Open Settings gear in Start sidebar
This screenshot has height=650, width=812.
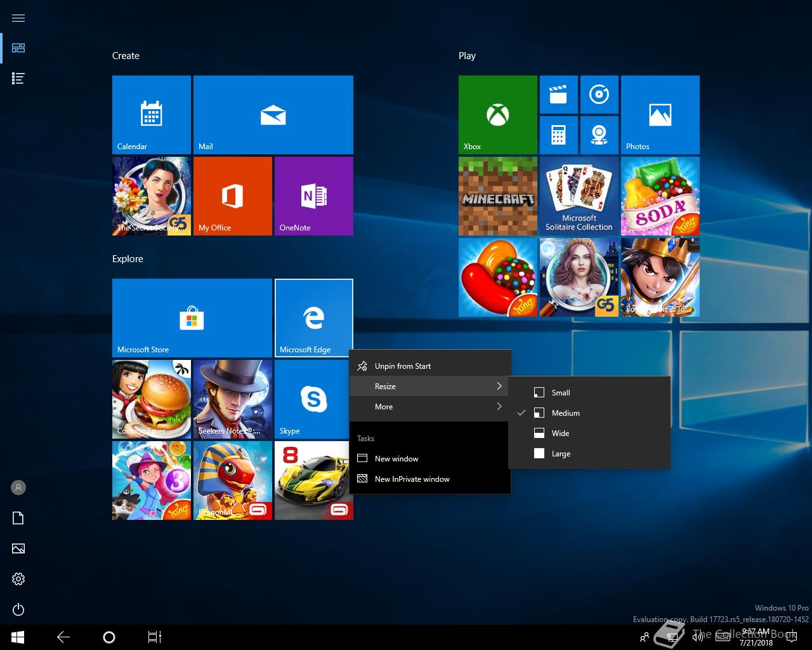tap(18, 579)
